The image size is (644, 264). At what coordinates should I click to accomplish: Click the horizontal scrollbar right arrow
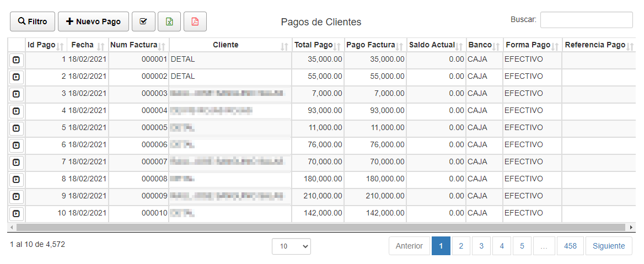pyautogui.click(x=631, y=227)
